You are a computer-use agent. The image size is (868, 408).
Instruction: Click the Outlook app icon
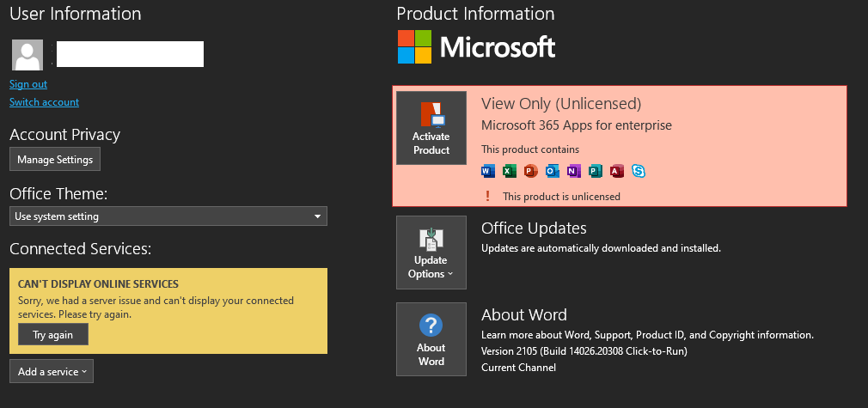pos(552,171)
